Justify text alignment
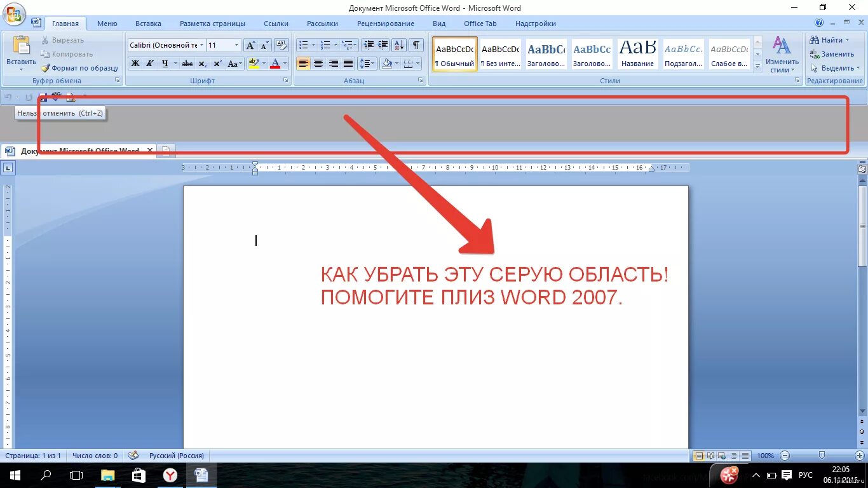 tap(348, 64)
